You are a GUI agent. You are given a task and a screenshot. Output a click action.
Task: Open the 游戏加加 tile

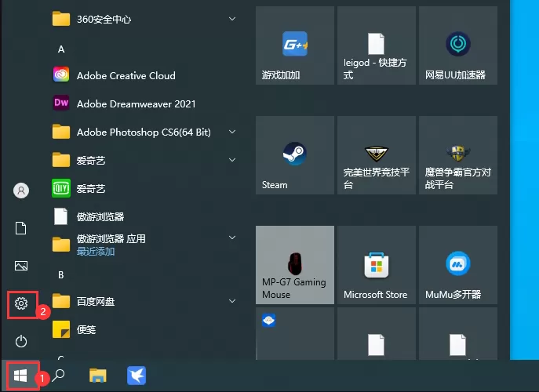(x=295, y=45)
